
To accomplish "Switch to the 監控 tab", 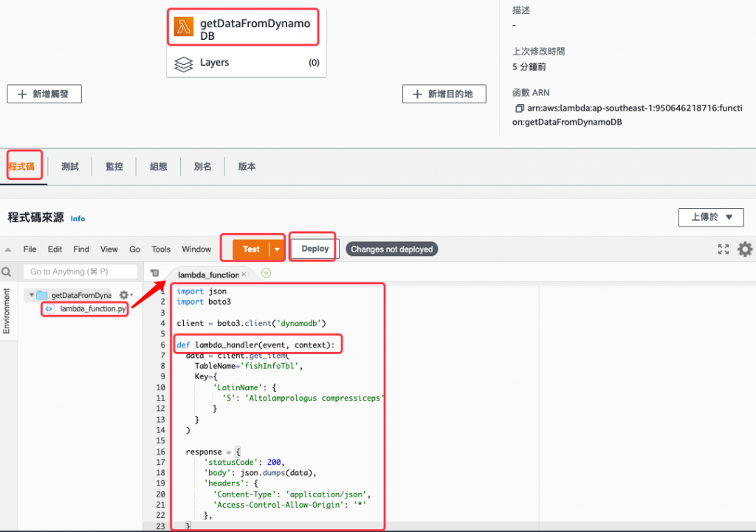I will (x=114, y=167).
